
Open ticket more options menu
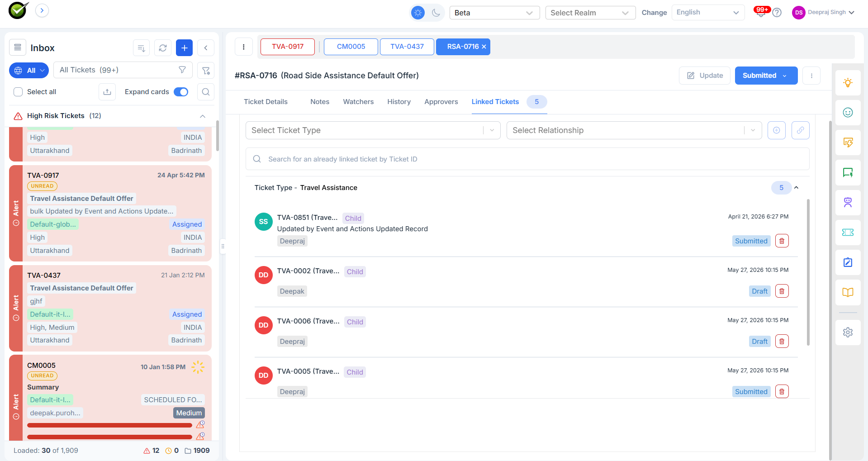coord(811,76)
